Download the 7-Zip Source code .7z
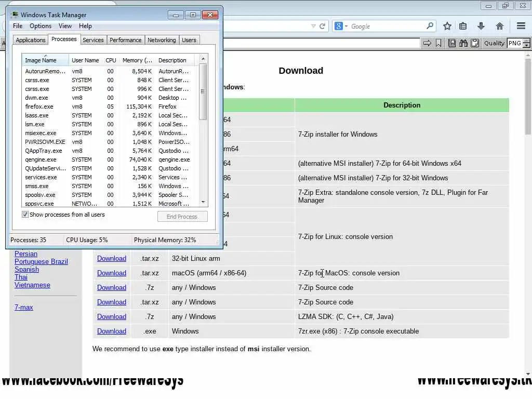The image size is (532, 399). 112,288
